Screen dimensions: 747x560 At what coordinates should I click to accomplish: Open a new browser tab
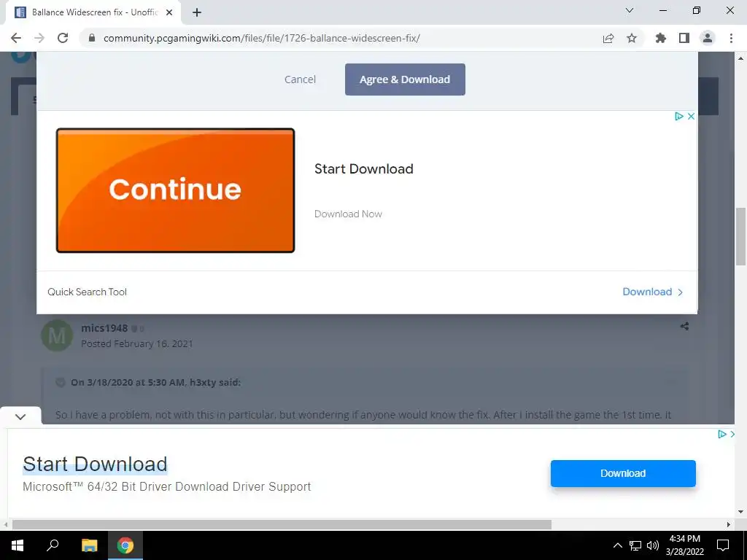point(197,13)
